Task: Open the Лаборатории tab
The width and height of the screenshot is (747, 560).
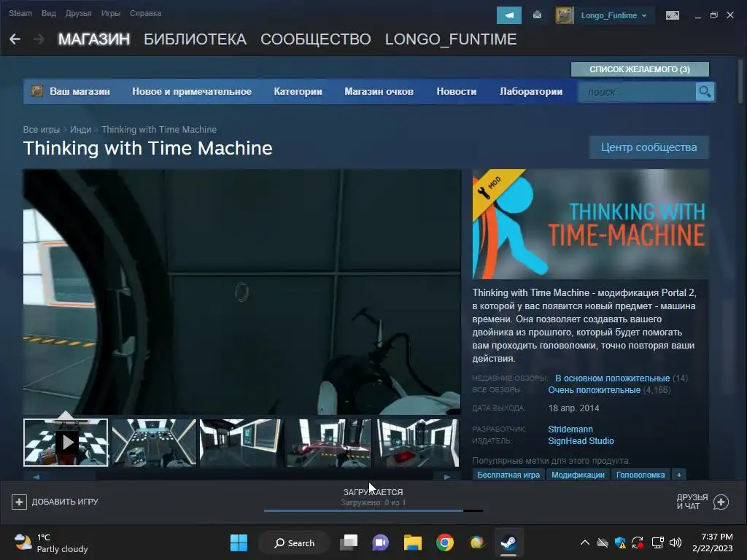Action: [x=531, y=91]
